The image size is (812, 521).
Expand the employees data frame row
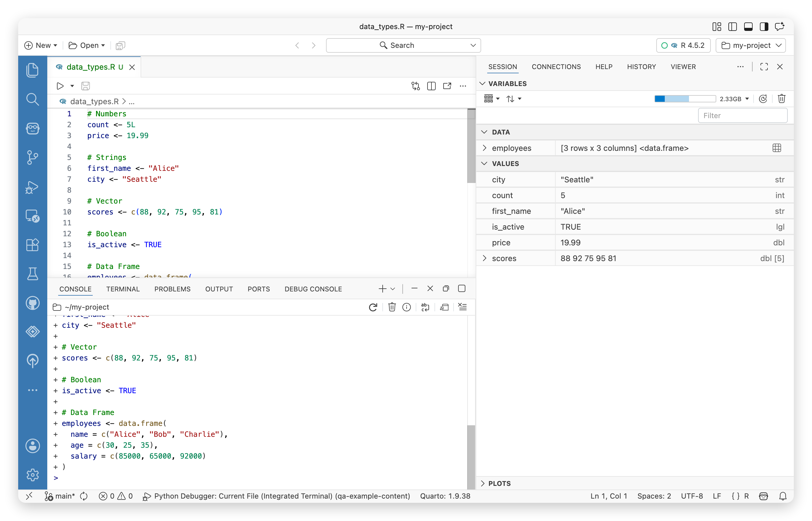click(x=484, y=148)
